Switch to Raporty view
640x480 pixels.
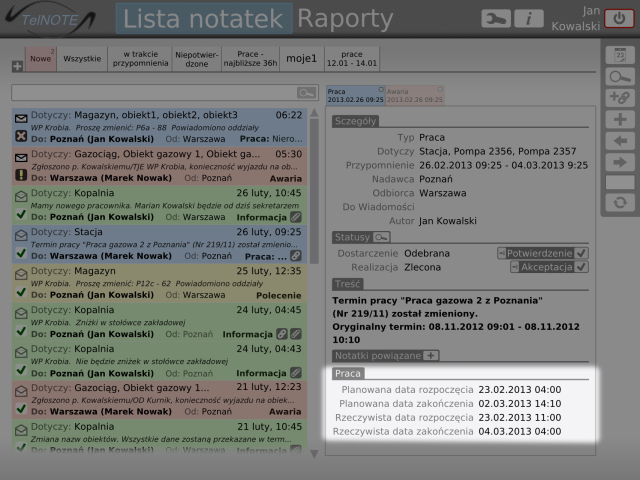[345, 19]
